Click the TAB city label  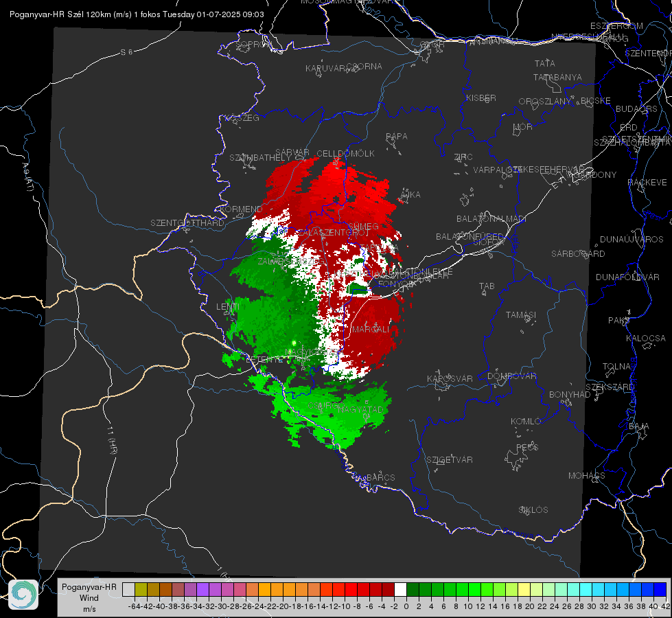pyautogui.click(x=487, y=286)
